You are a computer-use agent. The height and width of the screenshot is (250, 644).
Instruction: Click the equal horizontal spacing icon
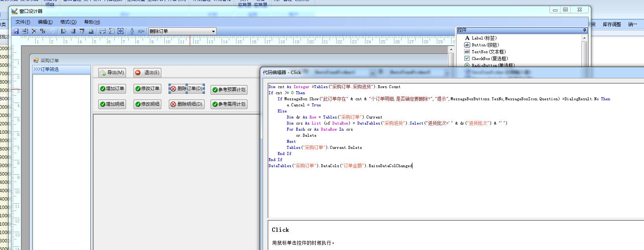[x=141, y=31]
